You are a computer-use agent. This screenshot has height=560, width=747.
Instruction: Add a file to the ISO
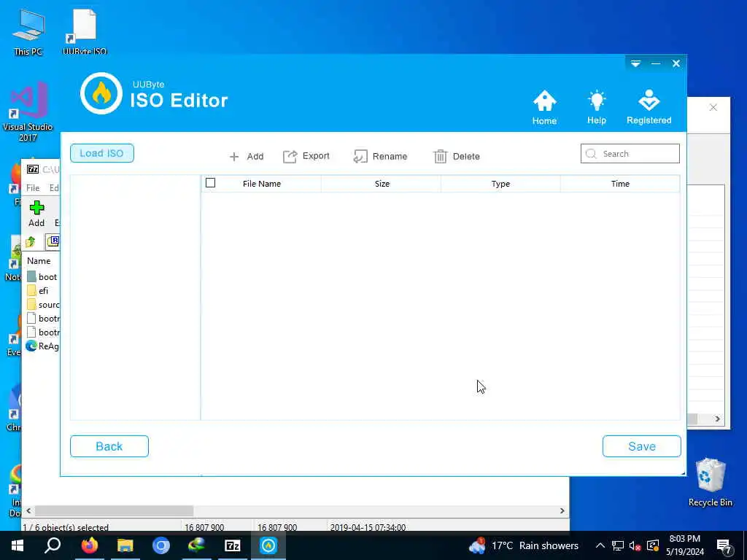[247, 156]
